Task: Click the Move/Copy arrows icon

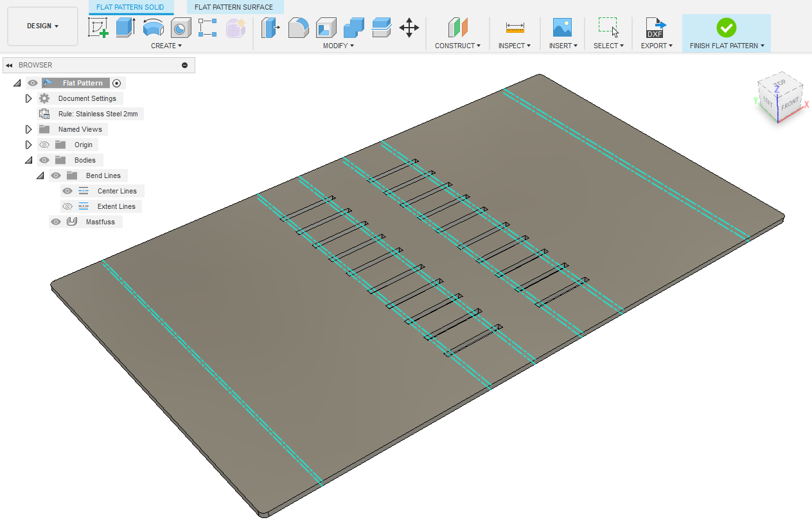Action: pos(409,28)
